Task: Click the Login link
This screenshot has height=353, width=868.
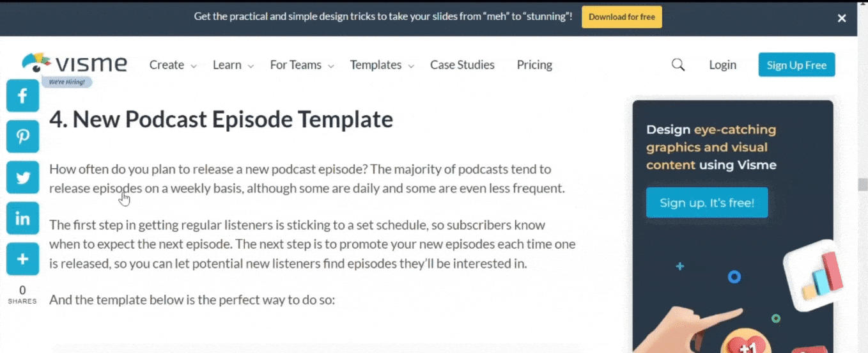Action: (722, 65)
